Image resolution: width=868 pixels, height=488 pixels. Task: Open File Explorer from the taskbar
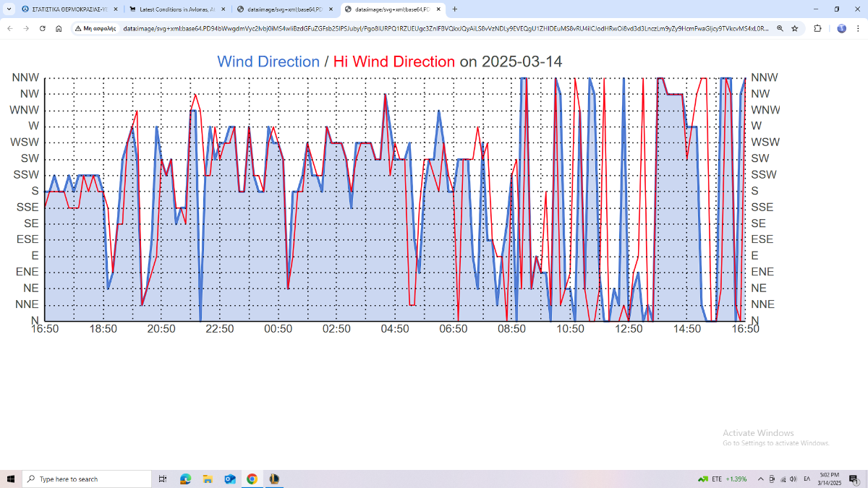pos(208,479)
